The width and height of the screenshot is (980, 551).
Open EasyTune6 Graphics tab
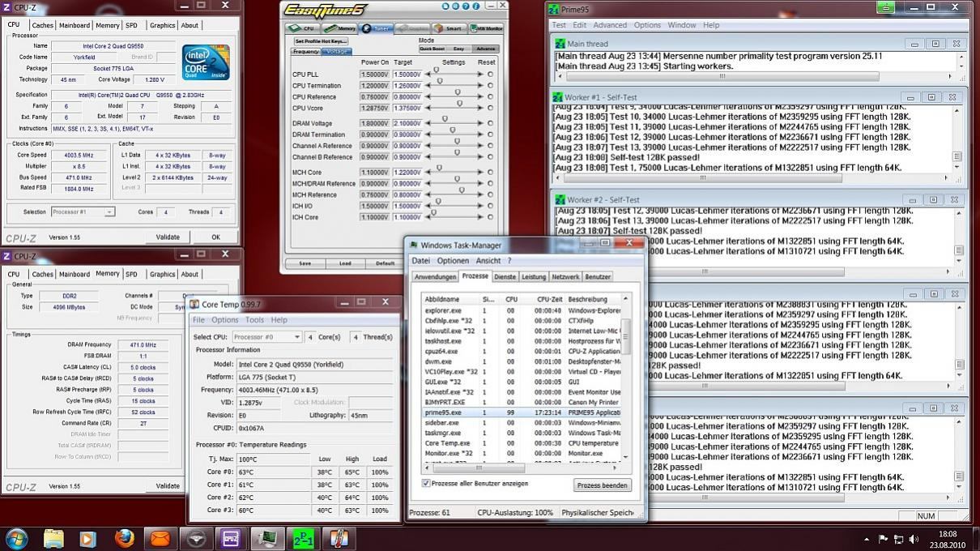point(411,28)
